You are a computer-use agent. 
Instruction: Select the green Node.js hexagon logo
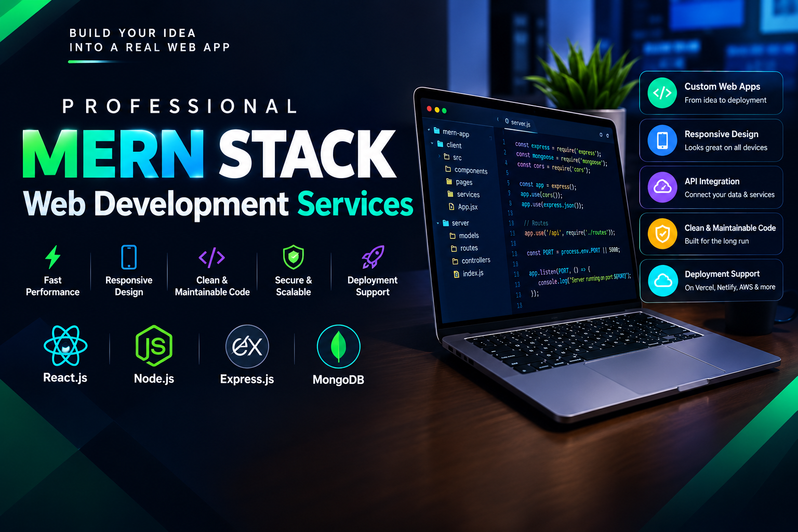(154, 345)
